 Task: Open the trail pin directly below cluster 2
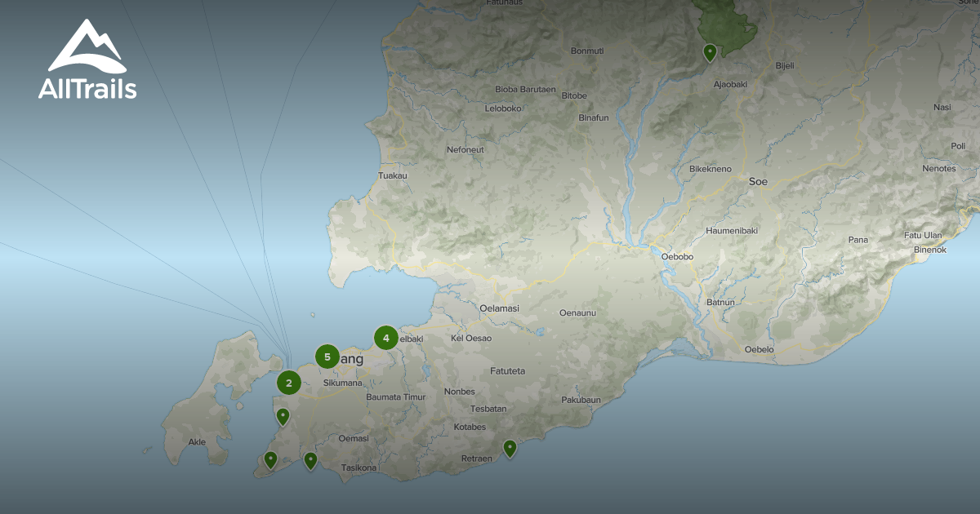click(283, 416)
